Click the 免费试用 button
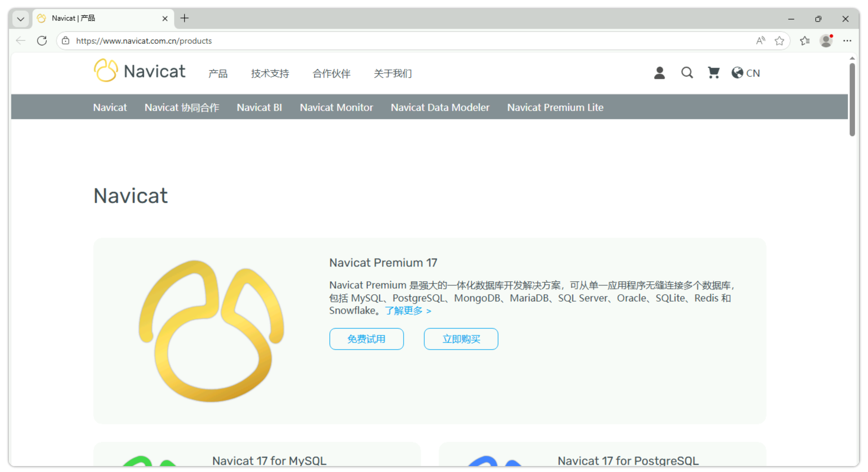 (x=366, y=339)
